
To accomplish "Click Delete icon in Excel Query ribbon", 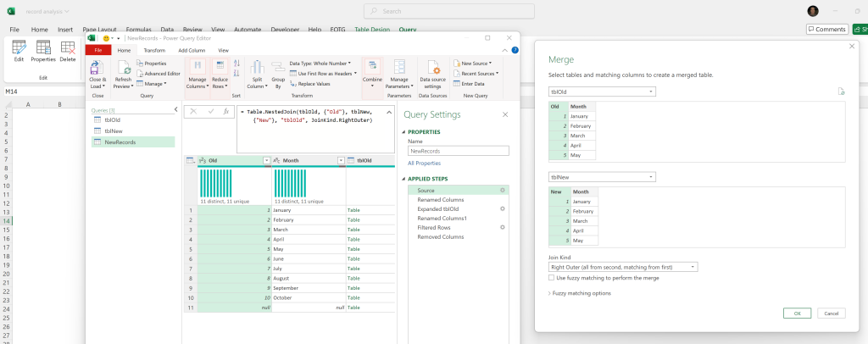I will point(68,47).
